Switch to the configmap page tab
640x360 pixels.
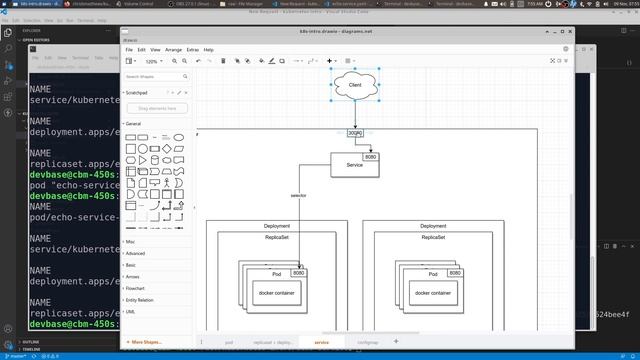click(368, 342)
